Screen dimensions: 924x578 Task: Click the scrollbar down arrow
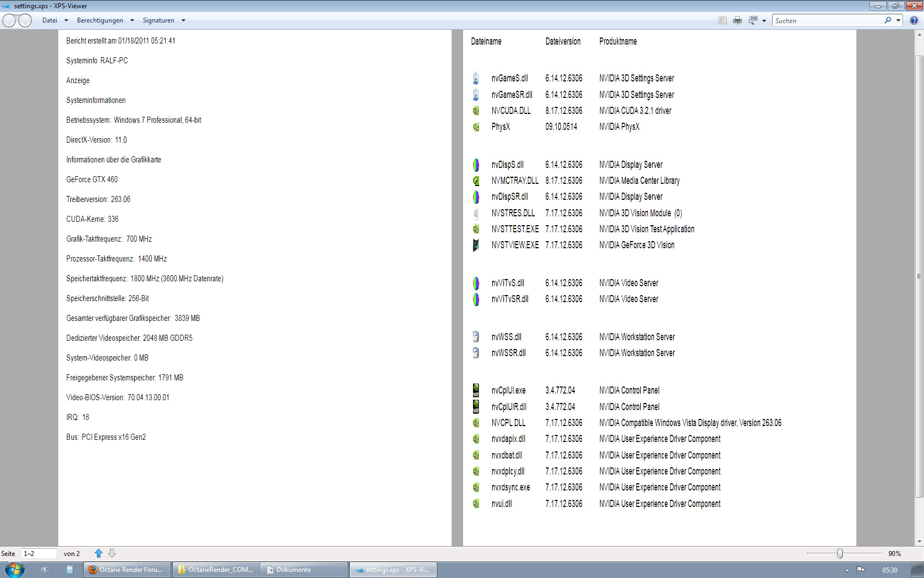[919, 542]
